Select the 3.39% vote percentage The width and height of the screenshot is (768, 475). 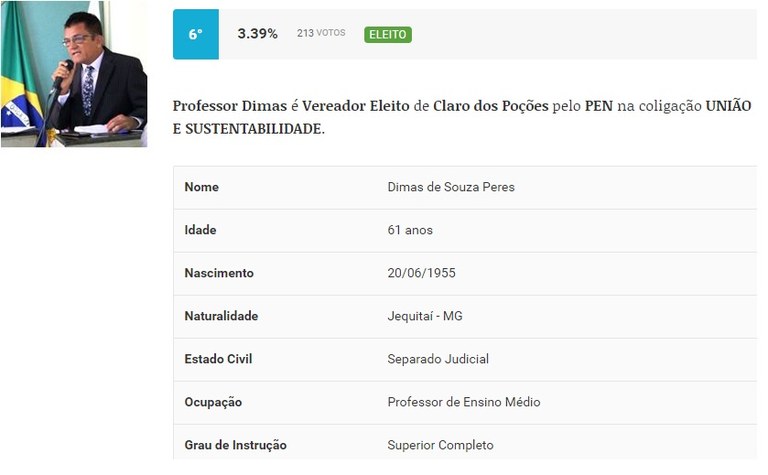(257, 34)
